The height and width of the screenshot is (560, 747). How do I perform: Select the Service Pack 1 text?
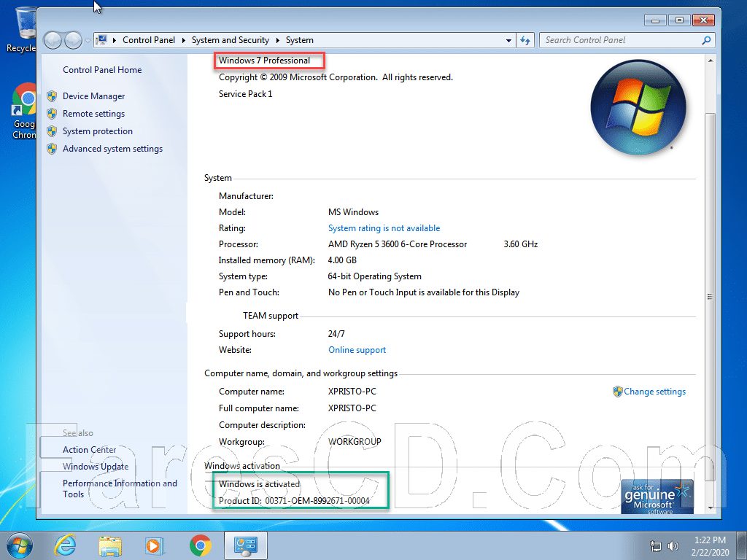click(245, 94)
